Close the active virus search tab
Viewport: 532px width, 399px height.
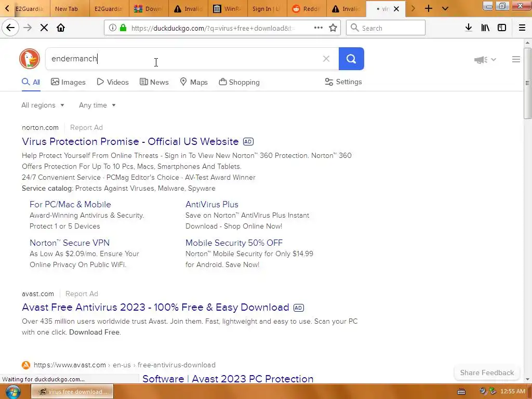pyautogui.click(x=396, y=9)
